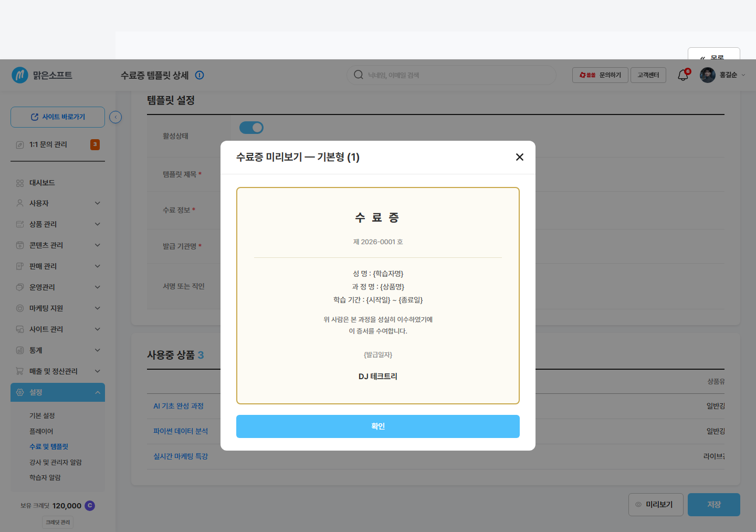Click the info icon beside 수료증 템플릿 상세
This screenshot has width=756, height=532.
pyautogui.click(x=199, y=75)
